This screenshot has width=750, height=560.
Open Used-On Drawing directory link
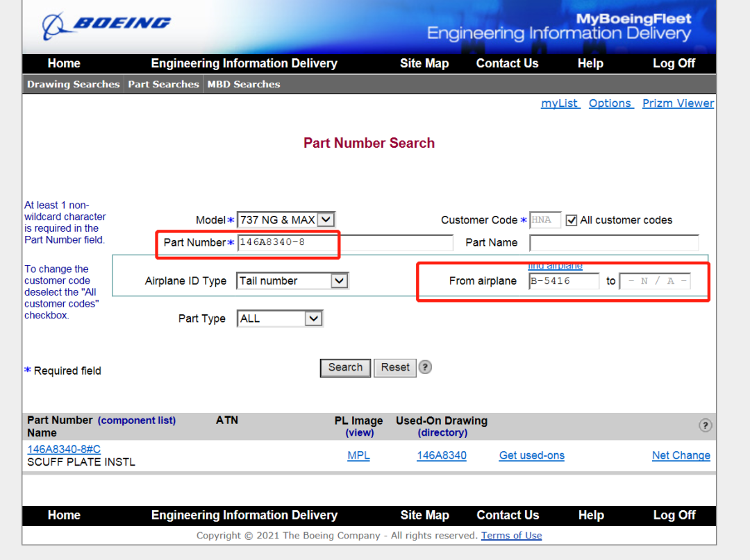click(x=442, y=433)
